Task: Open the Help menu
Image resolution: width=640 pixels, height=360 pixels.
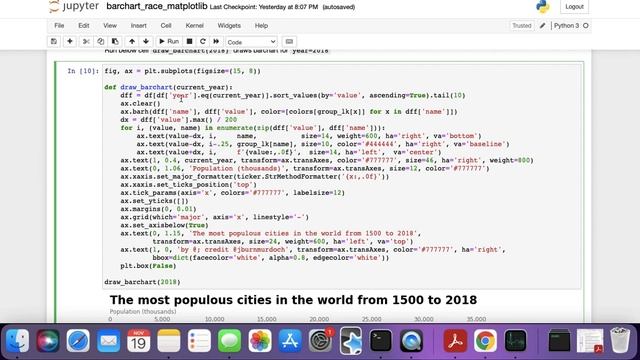Action: point(261,25)
